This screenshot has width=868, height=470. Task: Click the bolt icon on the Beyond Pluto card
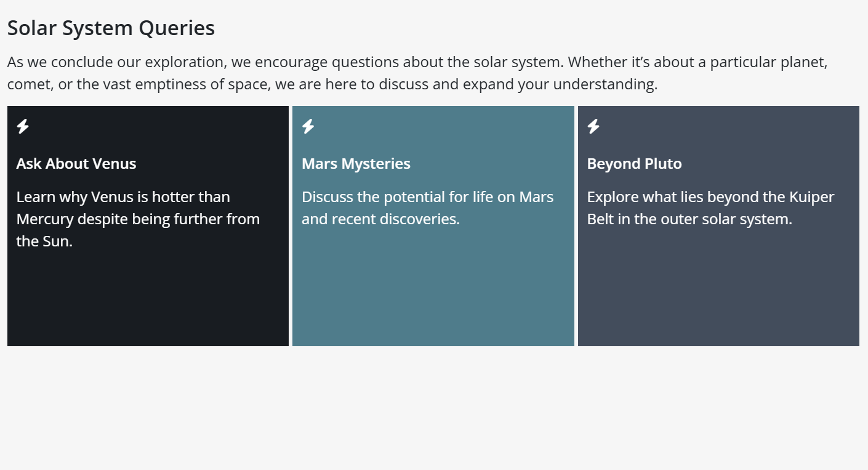tap(593, 126)
